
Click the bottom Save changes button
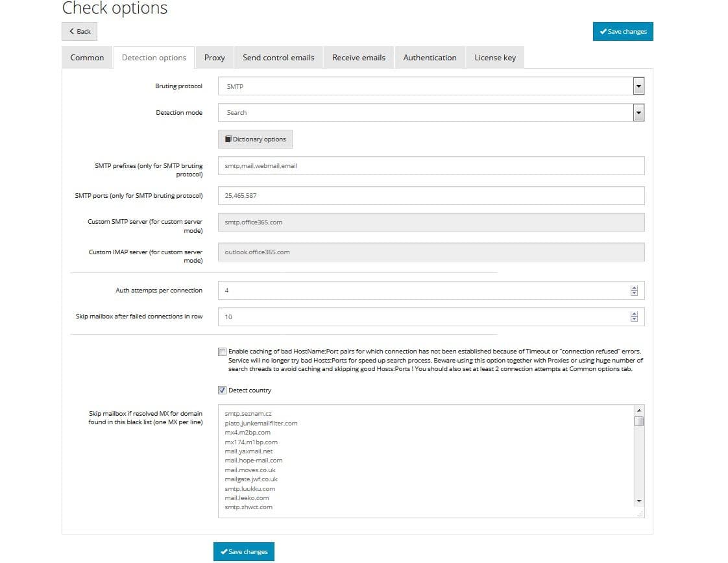point(243,551)
